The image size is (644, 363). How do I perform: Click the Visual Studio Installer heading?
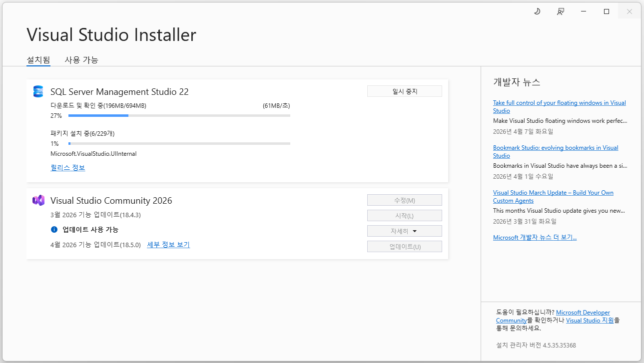click(x=111, y=35)
